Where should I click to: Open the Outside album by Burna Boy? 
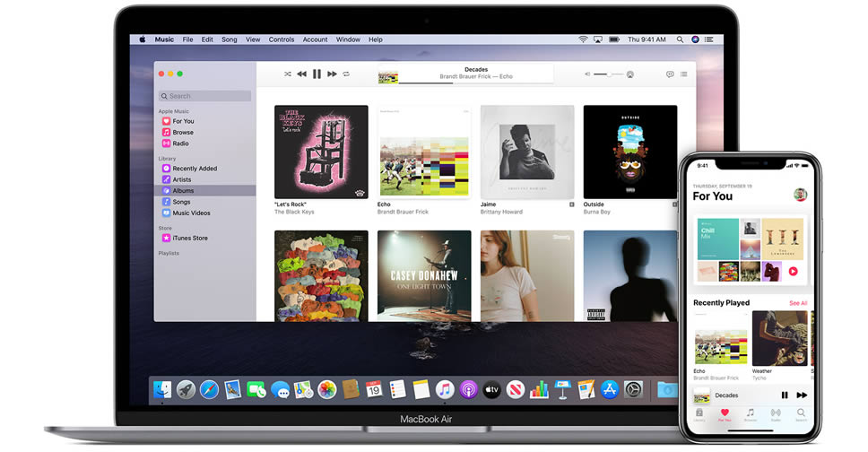[x=629, y=152]
